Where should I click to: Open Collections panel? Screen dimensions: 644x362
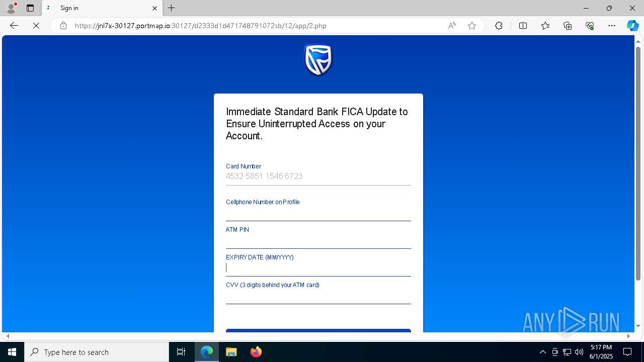pos(568,26)
